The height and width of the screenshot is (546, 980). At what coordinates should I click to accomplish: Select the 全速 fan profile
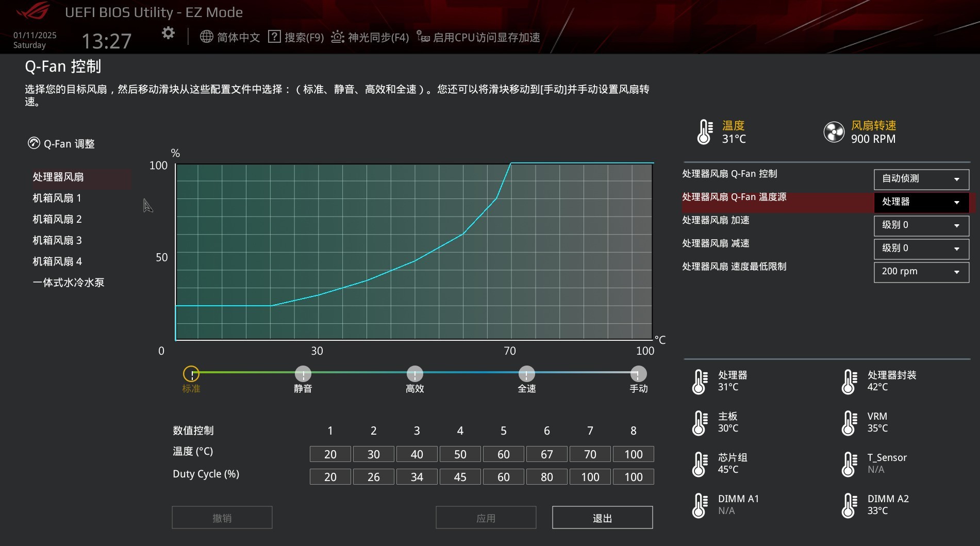point(526,373)
